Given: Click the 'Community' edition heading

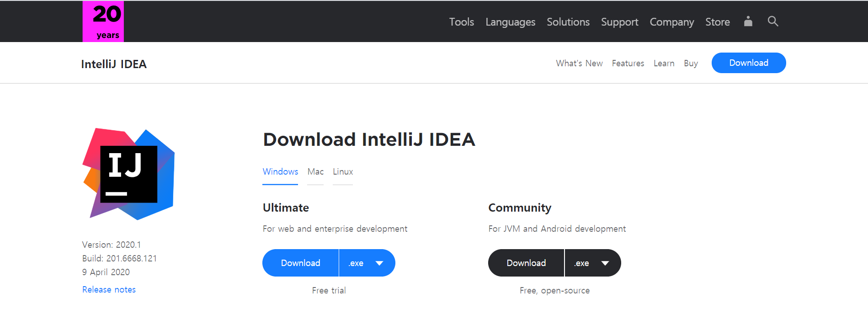Looking at the screenshot, I should pos(520,208).
